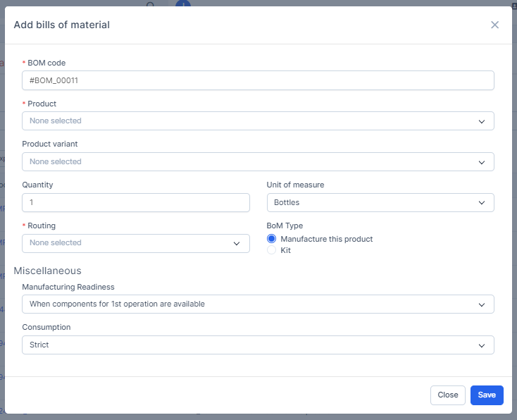The width and height of the screenshot is (517, 420).
Task: Click the chevron arrow beside Strict
Action: pos(482,345)
